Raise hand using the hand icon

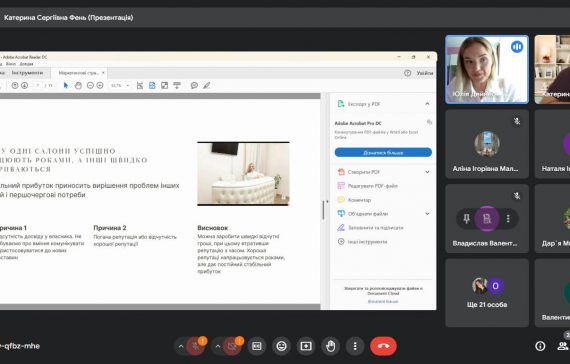pos(330,346)
